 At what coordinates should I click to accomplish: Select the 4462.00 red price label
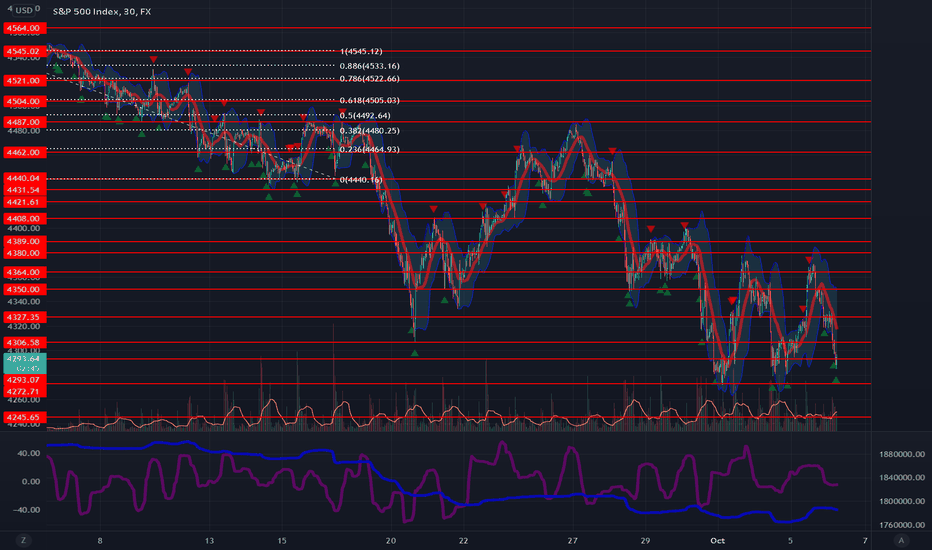(24, 152)
